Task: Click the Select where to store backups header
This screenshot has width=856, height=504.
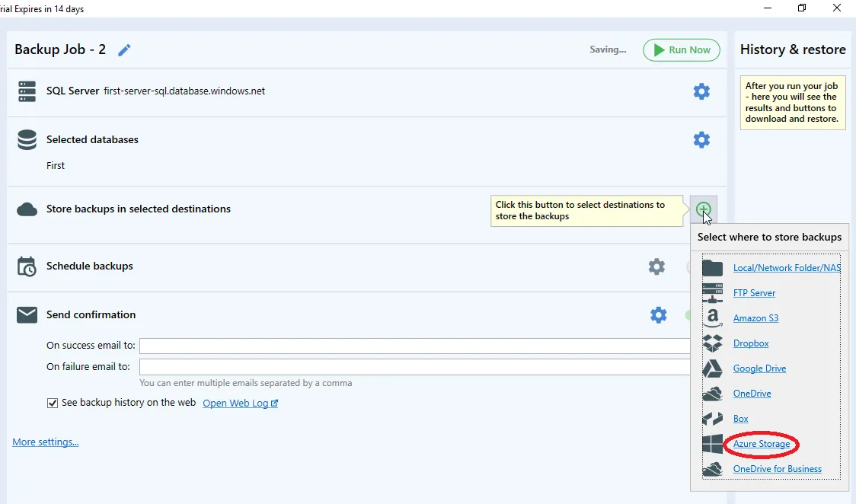Action: click(769, 237)
